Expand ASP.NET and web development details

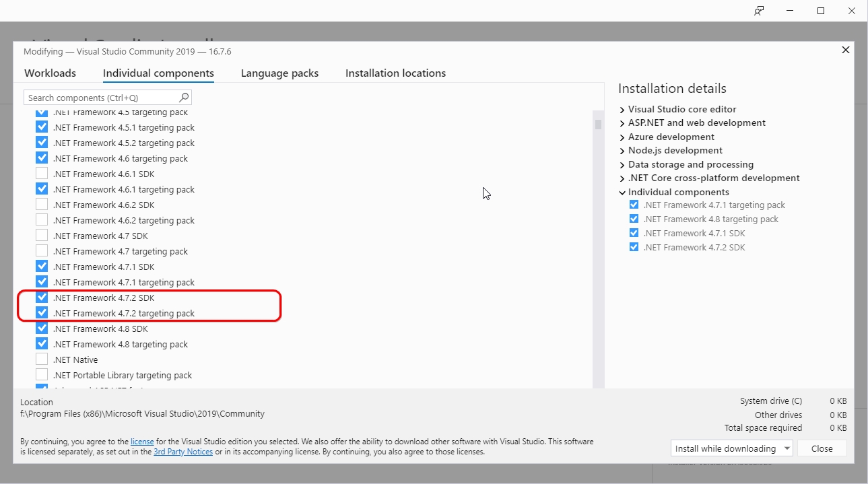click(x=622, y=123)
